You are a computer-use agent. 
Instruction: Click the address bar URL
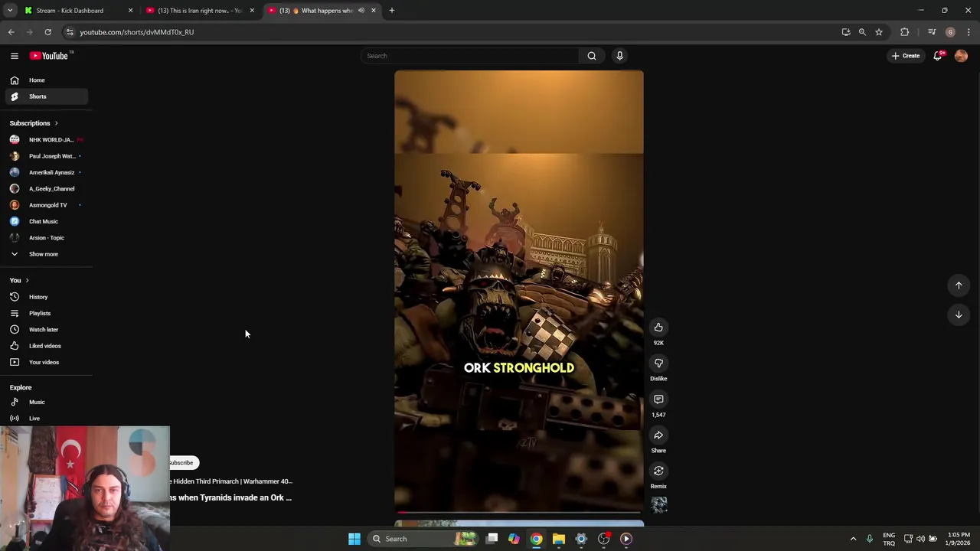click(x=136, y=32)
